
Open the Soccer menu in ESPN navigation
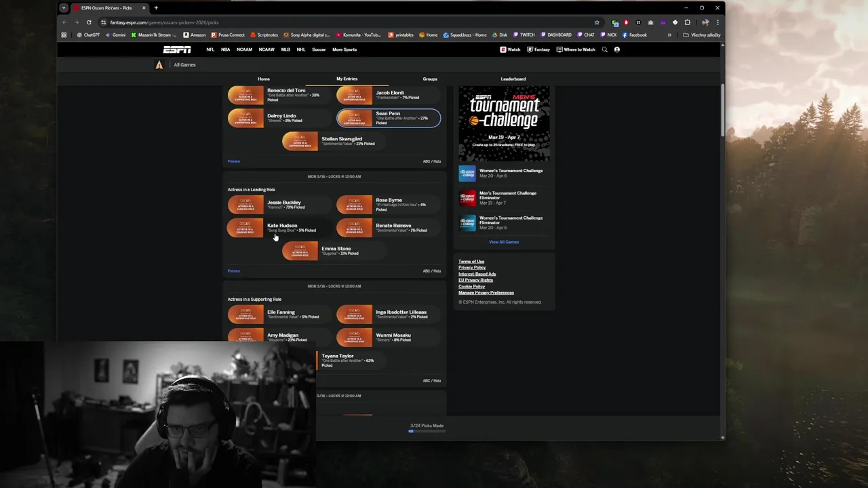319,49
